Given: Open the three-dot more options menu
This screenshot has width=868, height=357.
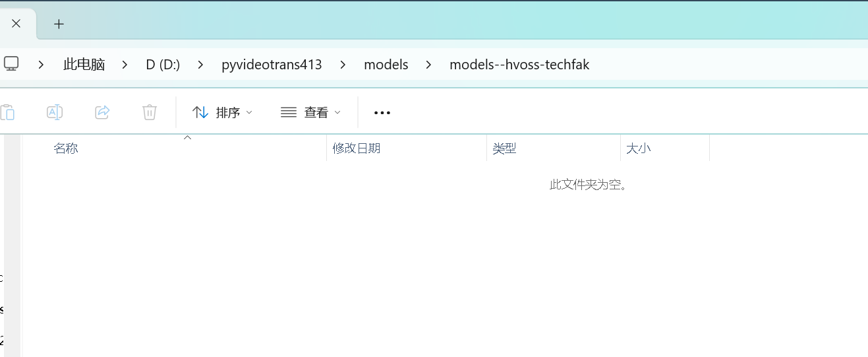Looking at the screenshot, I should (x=382, y=113).
